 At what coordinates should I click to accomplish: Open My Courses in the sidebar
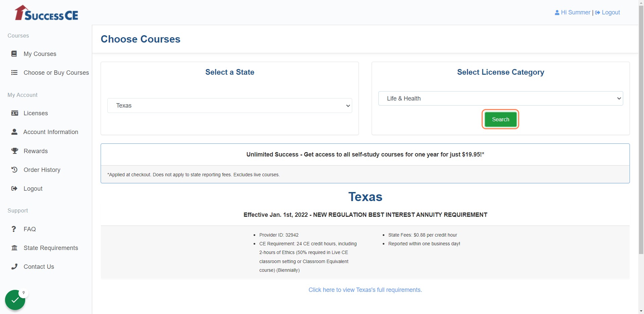tap(40, 54)
